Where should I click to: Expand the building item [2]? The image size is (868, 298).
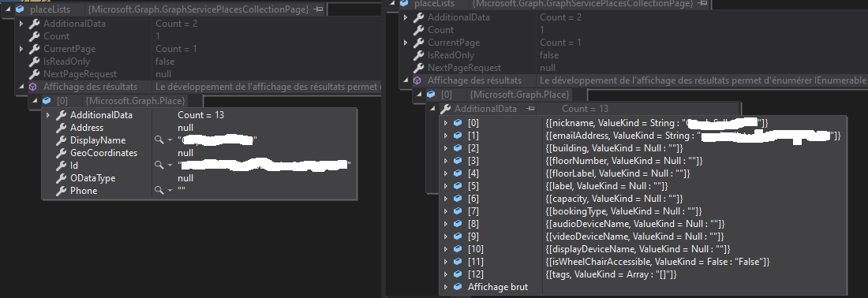click(x=446, y=148)
